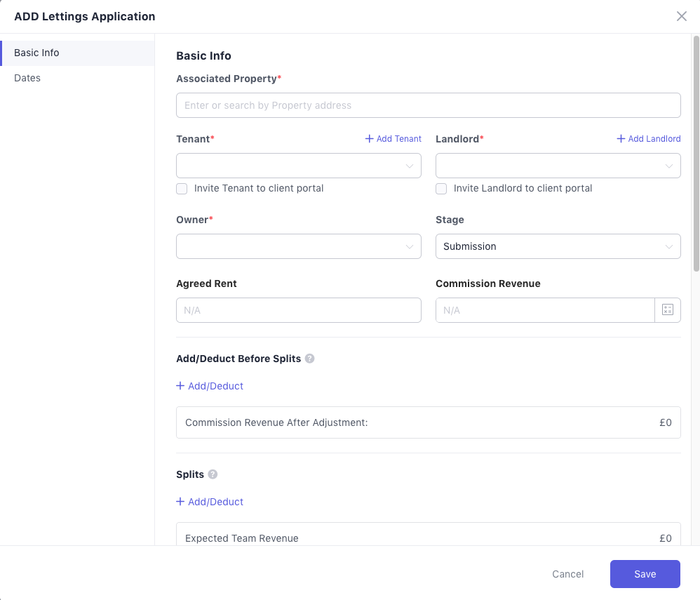Image resolution: width=700 pixels, height=600 pixels.
Task: Click Add/Deduct under Splits section
Action: 210,502
